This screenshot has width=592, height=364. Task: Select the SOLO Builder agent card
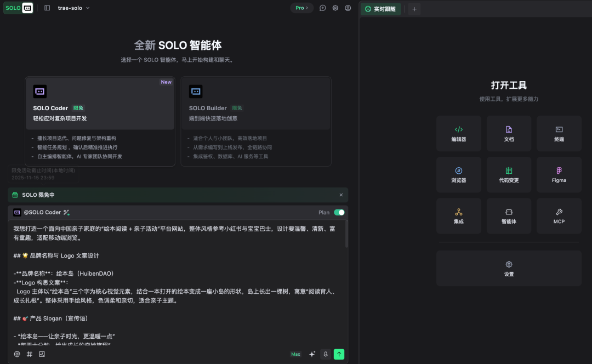(256, 122)
